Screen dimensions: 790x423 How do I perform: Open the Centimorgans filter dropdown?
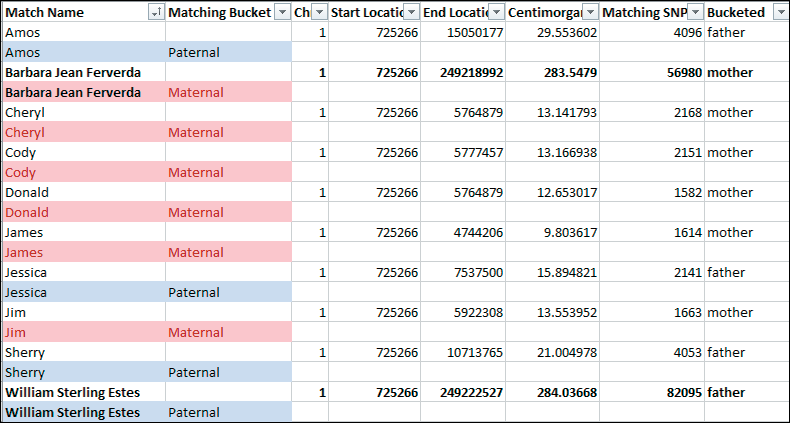coord(591,13)
